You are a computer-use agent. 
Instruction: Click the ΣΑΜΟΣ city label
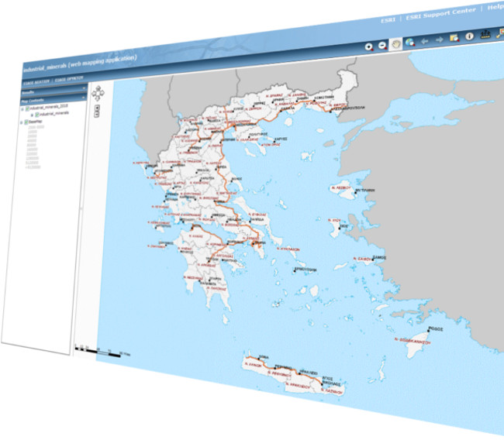380,258
